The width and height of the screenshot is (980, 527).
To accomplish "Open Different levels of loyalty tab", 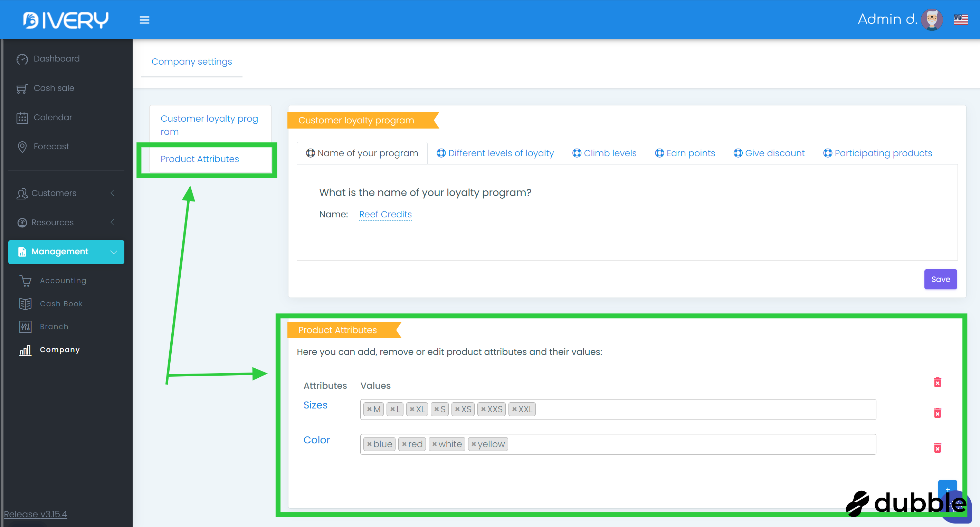I will pyautogui.click(x=495, y=153).
